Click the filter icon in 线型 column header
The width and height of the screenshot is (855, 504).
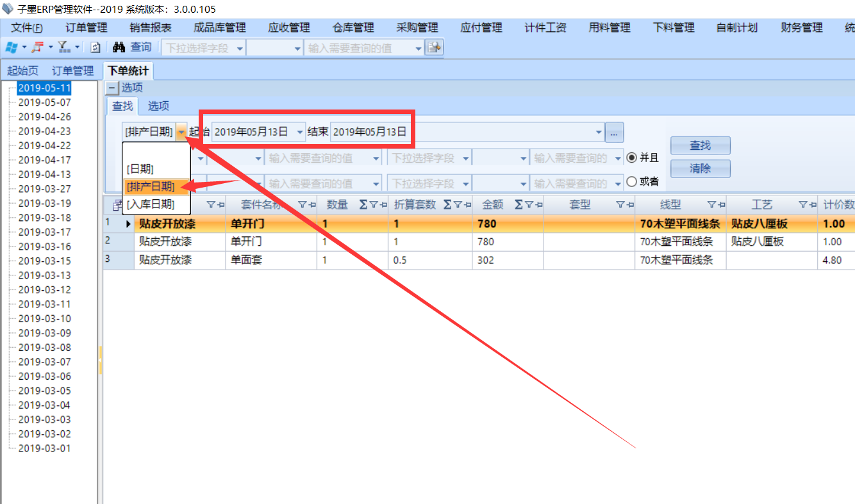(x=712, y=205)
